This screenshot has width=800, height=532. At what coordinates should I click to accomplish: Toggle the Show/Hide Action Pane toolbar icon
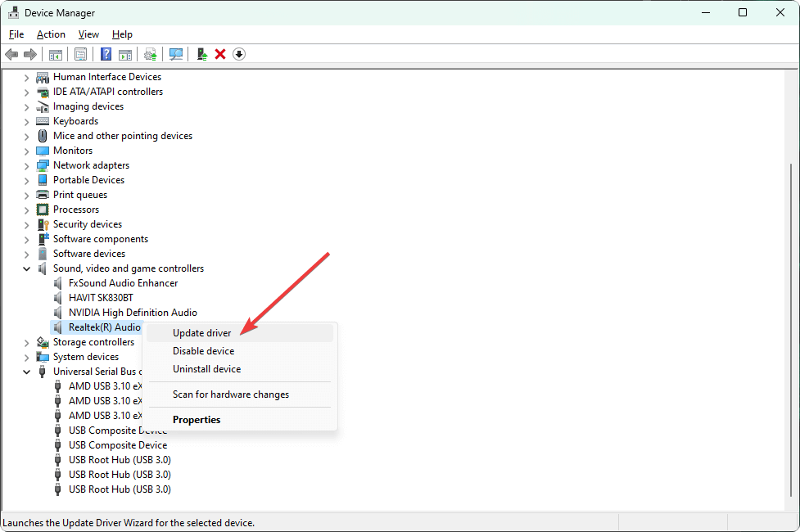coord(125,54)
